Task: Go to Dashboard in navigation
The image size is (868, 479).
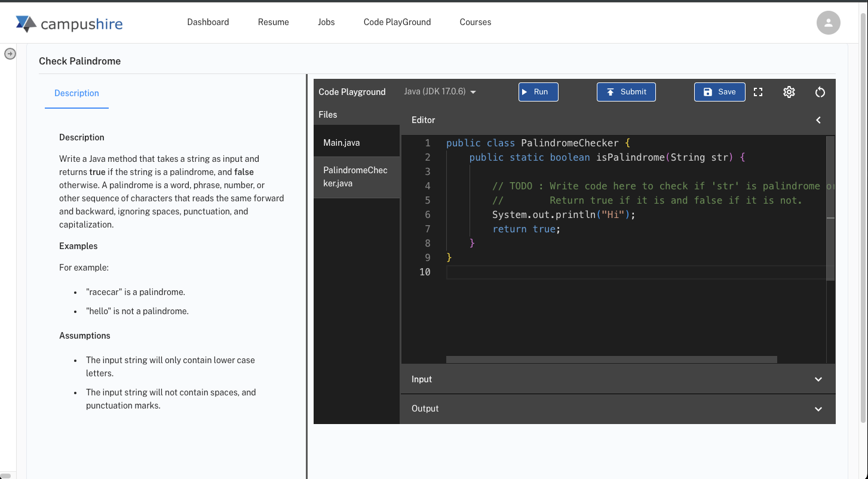Action: coord(208,22)
